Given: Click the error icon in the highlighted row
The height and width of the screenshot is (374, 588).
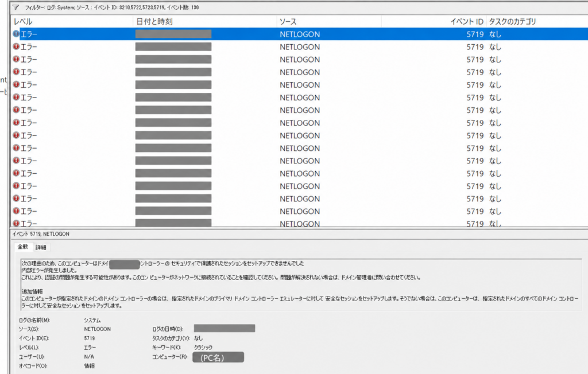Looking at the screenshot, I should click(x=16, y=34).
